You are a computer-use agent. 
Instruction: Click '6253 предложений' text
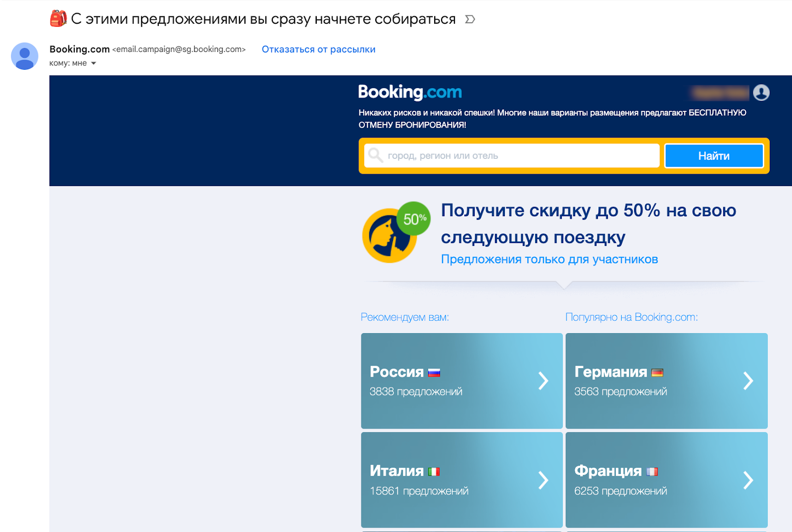tap(621, 491)
